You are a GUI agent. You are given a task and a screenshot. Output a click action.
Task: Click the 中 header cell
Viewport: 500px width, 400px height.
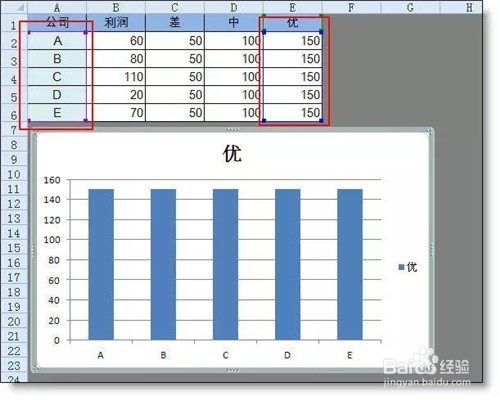(234, 23)
